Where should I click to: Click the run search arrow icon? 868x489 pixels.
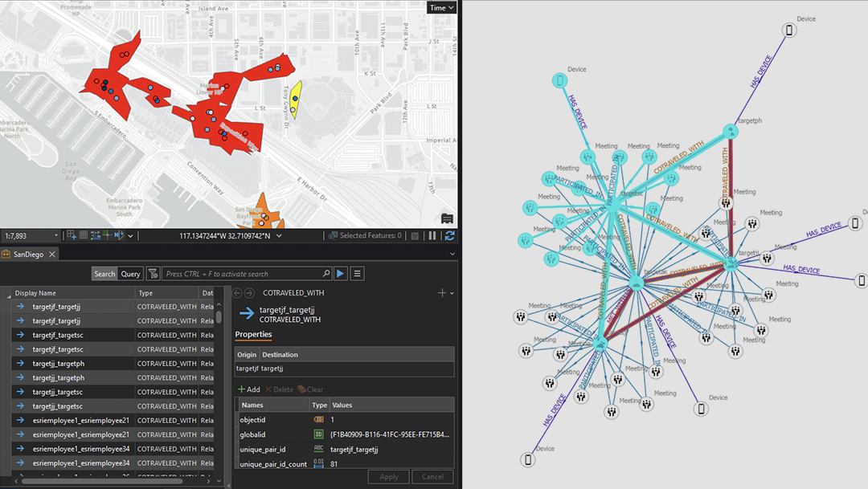[x=341, y=274]
